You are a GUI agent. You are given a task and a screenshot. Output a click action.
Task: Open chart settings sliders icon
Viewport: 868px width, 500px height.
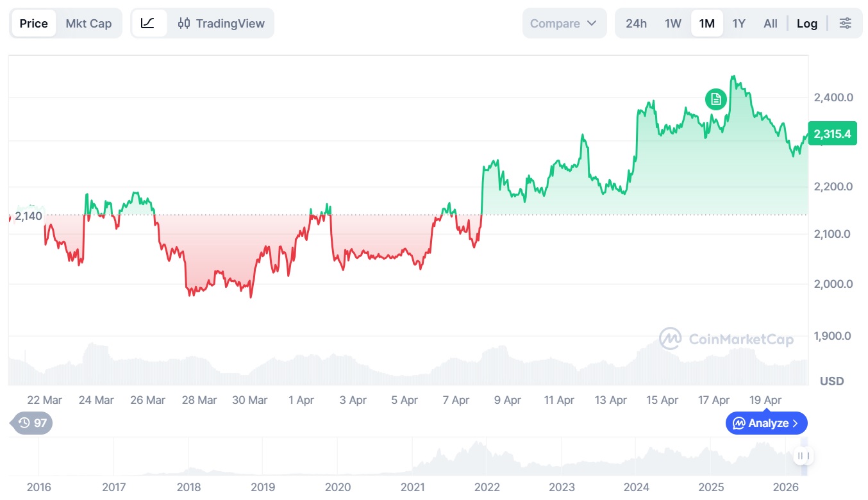pos(846,24)
